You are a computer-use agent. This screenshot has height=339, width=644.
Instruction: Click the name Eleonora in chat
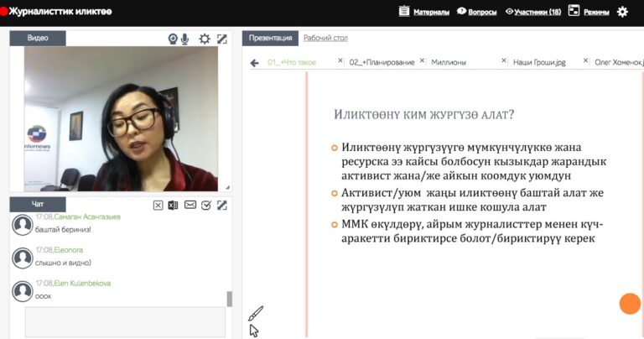coord(68,250)
